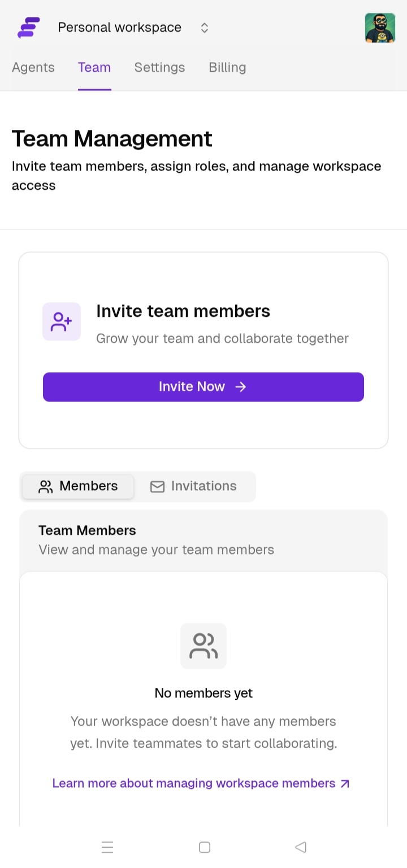The height and width of the screenshot is (868, 407).
Task: Click the arrow icon inside Invite Now
Action: tap(240, 386)
